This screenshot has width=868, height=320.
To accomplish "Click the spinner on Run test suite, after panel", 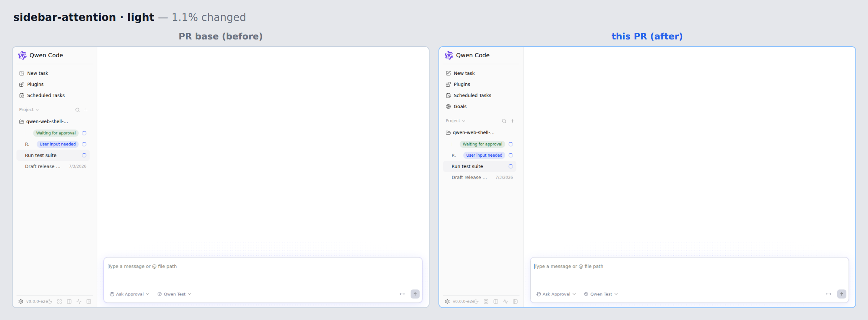I will point(511,166).
